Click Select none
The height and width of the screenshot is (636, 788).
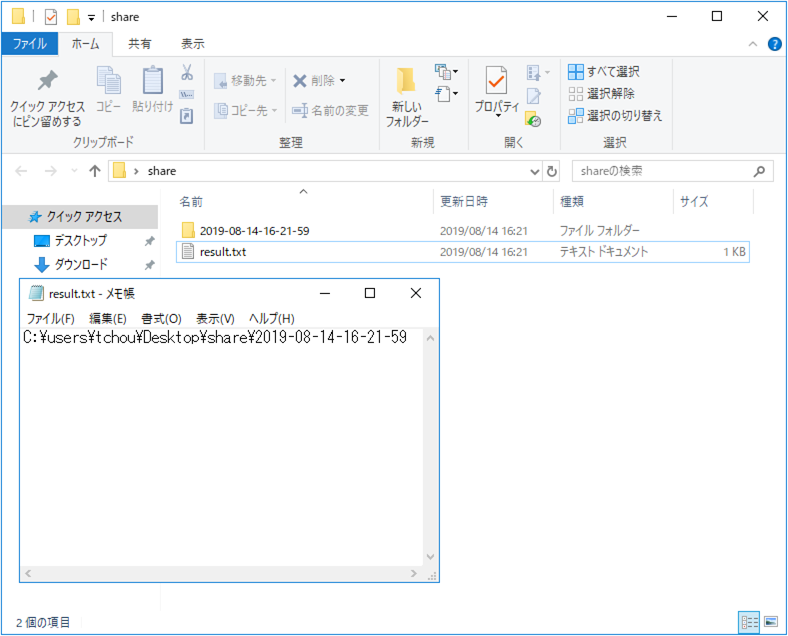pyautogui.click(x=602, y=93)
